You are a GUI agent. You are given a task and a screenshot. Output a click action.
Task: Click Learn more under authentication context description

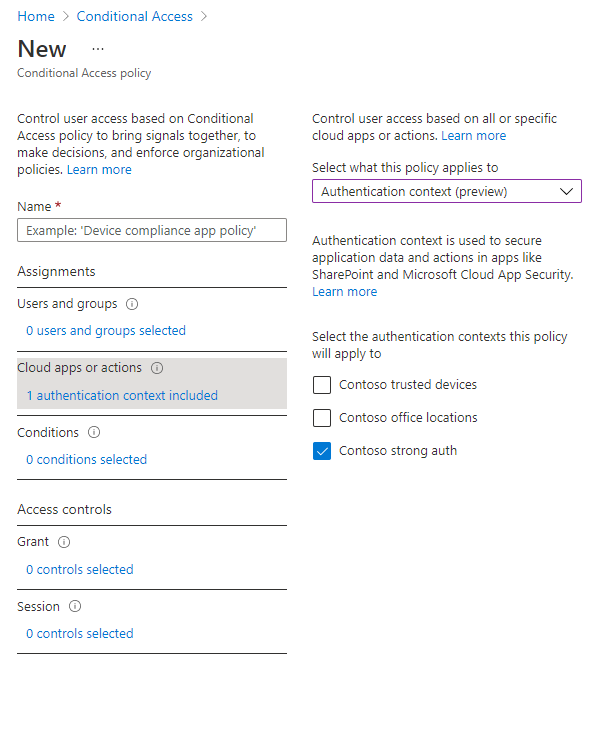click(x=344, y=291)
